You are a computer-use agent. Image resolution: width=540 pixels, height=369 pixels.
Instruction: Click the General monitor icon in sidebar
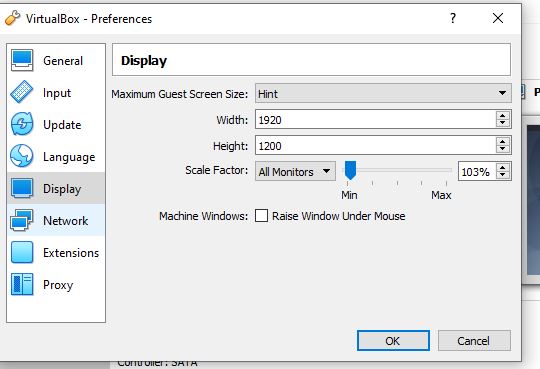point(22,60)
